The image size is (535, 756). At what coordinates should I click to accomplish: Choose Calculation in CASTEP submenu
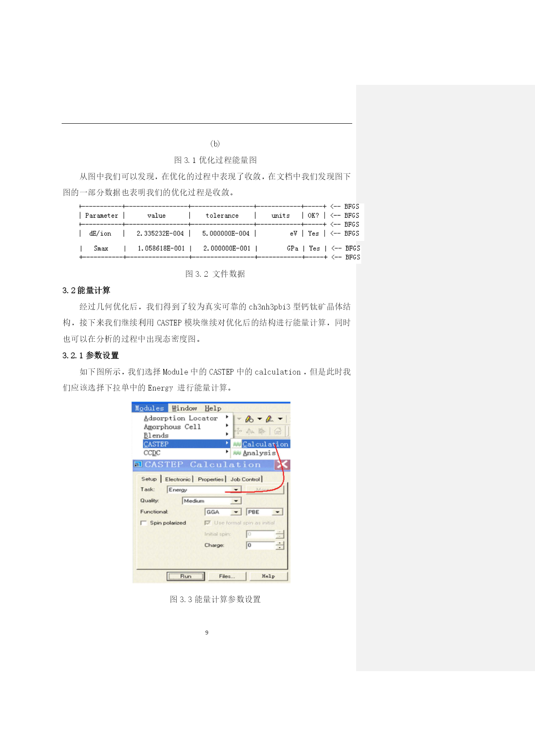click(x=265, y=444)
